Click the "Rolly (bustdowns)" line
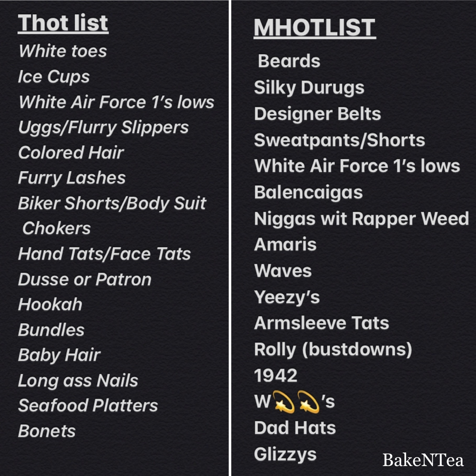The image size is (476, 476). (x=333, y=349)
